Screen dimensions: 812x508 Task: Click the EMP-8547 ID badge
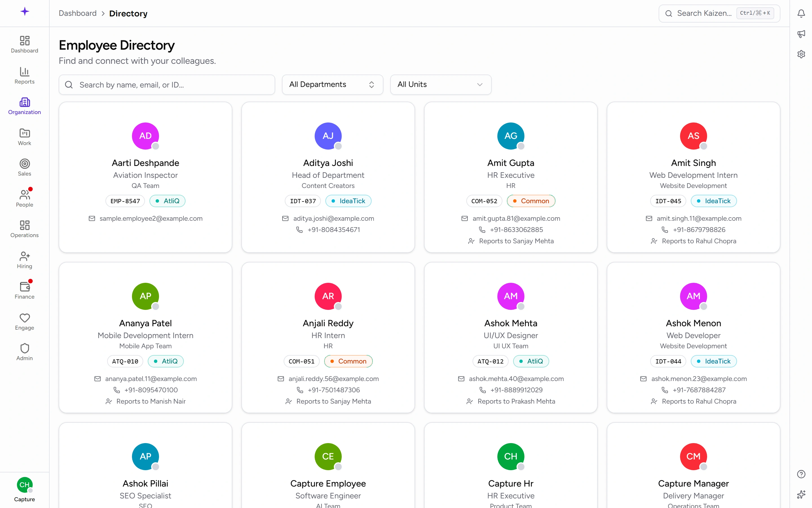click(125, 201)
